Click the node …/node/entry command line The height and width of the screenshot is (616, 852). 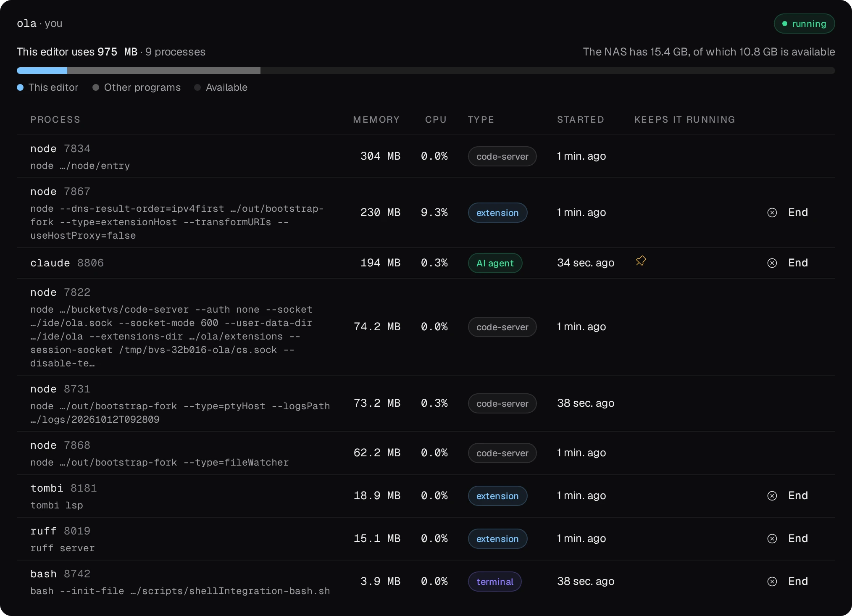80,166
